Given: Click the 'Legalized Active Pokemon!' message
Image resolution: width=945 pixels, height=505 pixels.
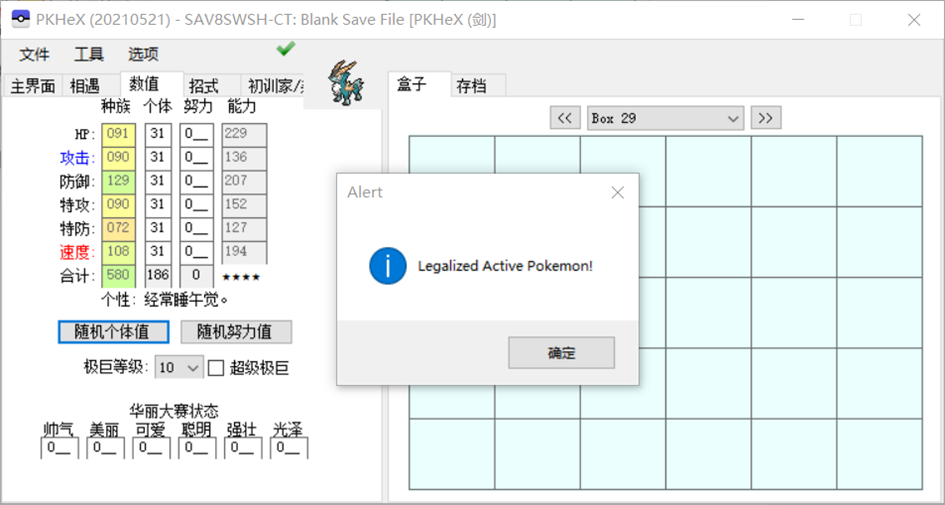Looking at the screenshot, I should (x=506, y=266).
